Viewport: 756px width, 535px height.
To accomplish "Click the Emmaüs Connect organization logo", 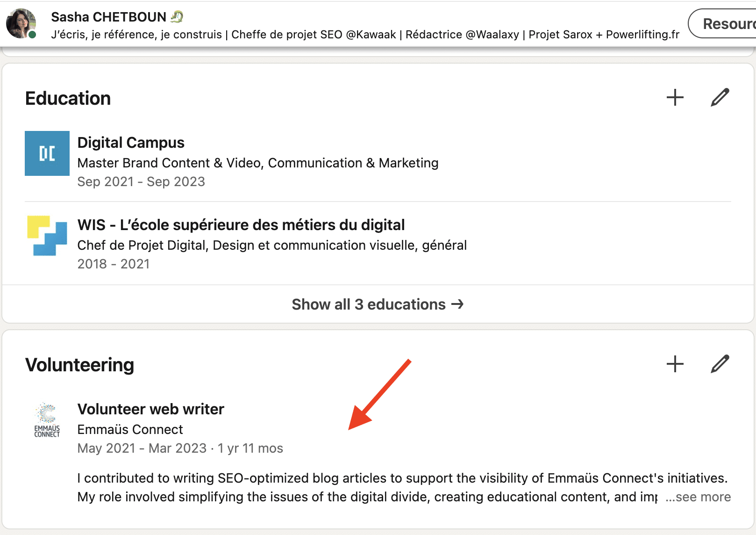I will [47, 419].
